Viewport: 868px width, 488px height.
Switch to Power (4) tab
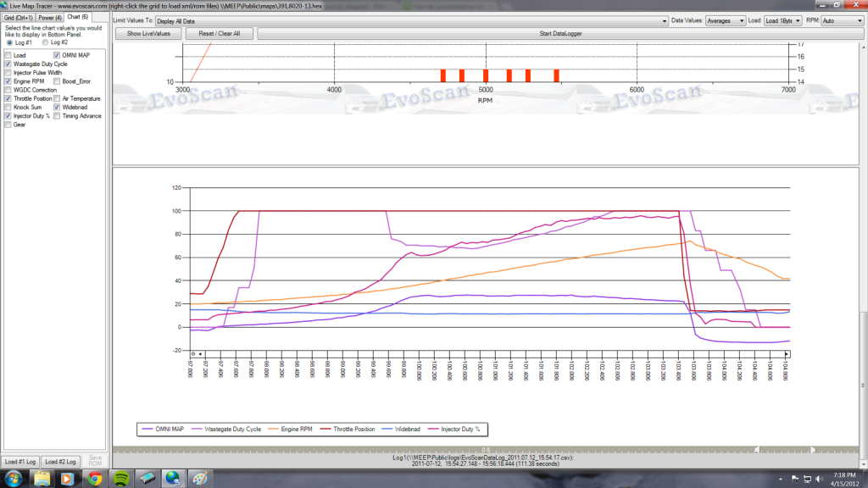(50, 18)
